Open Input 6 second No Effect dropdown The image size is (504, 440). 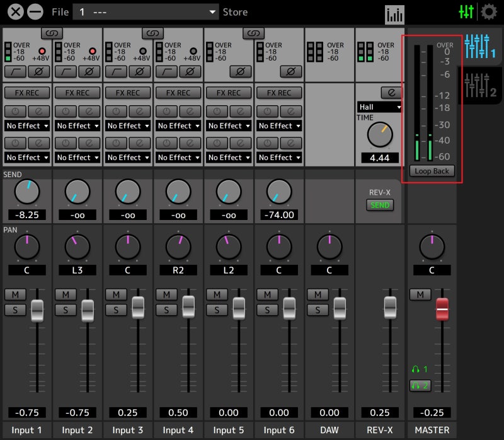tap(279, 158)
